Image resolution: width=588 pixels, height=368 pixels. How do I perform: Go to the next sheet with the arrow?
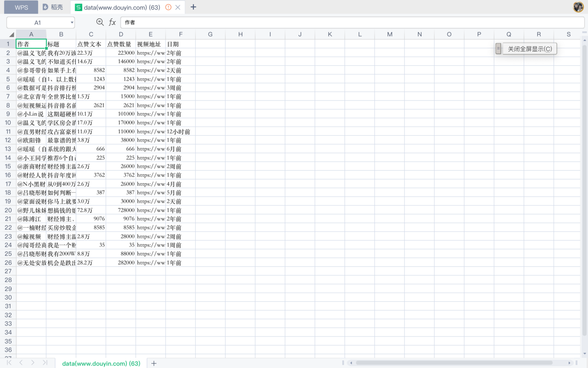click(x=33, y=363)
